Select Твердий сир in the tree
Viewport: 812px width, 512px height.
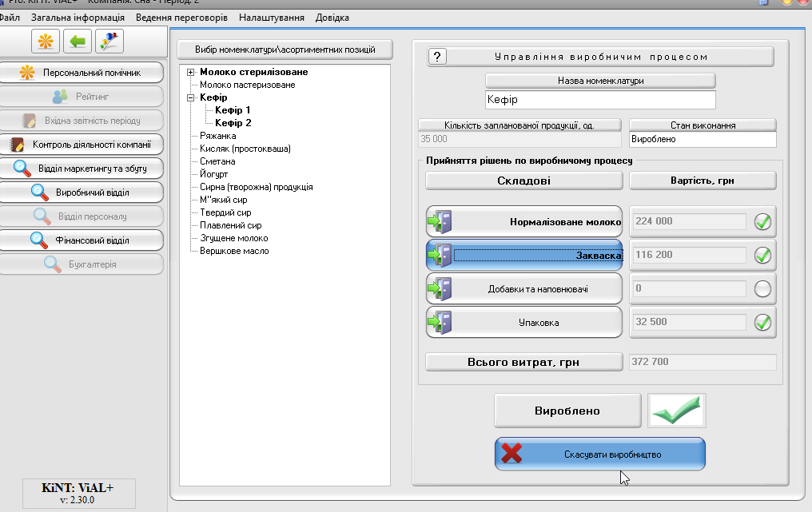(x=225, y=212)
